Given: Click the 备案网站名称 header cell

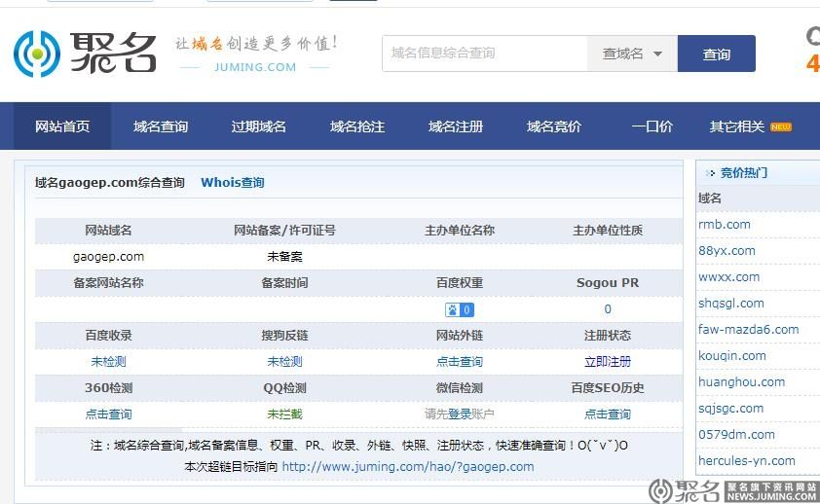Looking at the screenshot, I should coord(108,283).
